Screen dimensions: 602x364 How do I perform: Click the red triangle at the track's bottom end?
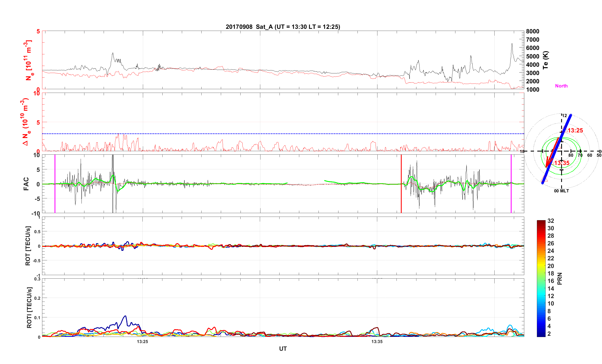tap(545, 179)
